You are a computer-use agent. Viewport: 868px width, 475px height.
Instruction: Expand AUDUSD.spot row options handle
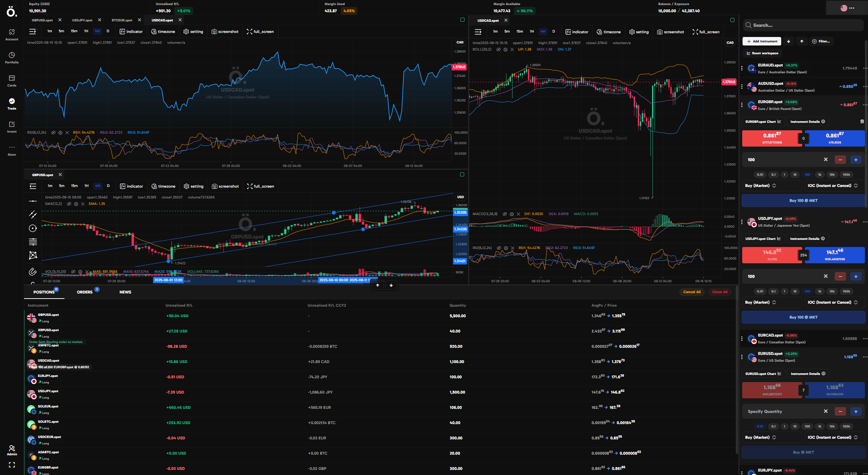tap(742, 87)
